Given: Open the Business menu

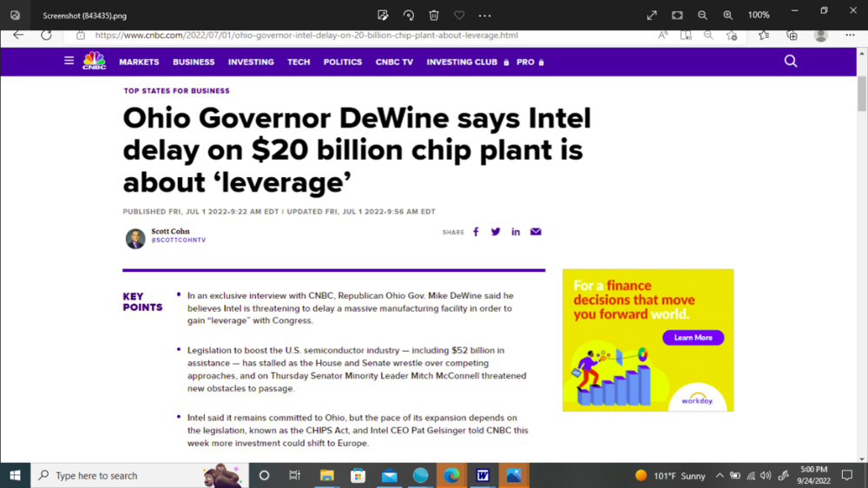Looking at the screenshot, I should [x=194, y=62].
